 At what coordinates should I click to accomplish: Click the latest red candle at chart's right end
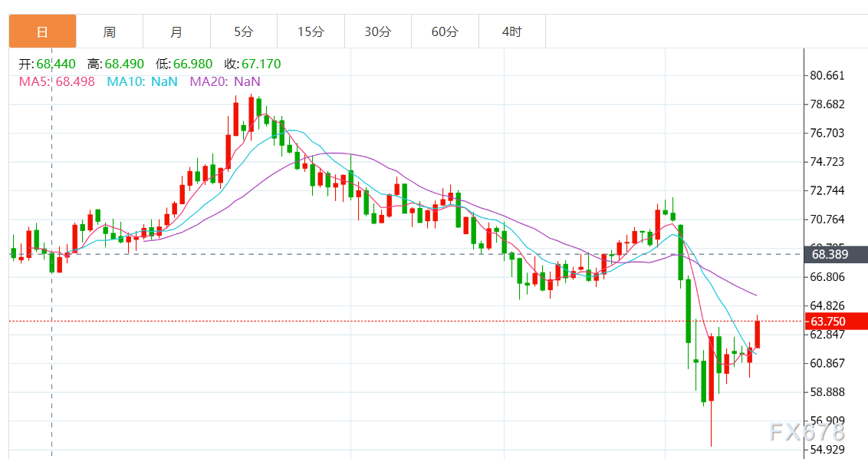pos(758,334)
